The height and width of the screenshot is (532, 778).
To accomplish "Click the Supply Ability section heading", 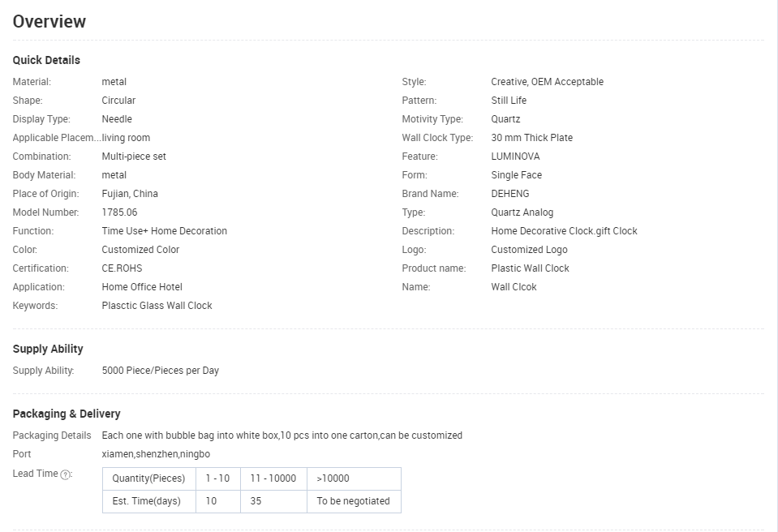I will [48, 349].
